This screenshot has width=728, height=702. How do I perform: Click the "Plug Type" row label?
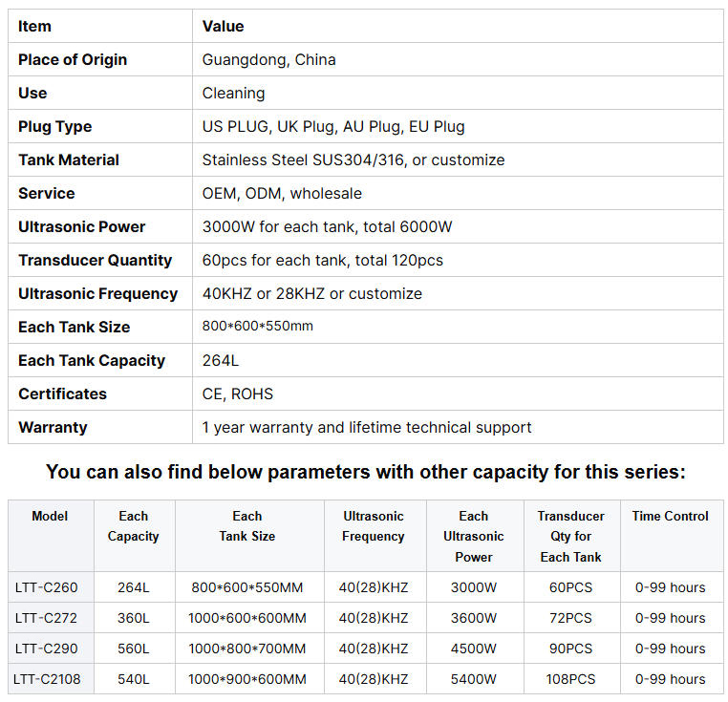55,126
